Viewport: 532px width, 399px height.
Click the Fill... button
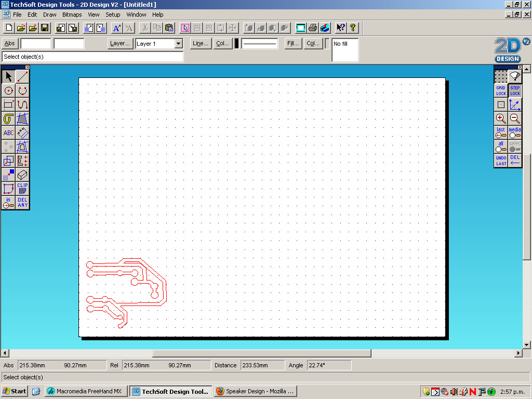(x=292, y=44)
